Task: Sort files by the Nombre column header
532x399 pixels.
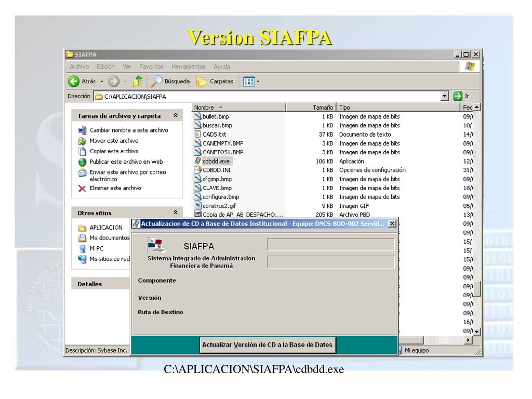Action: 239,108
